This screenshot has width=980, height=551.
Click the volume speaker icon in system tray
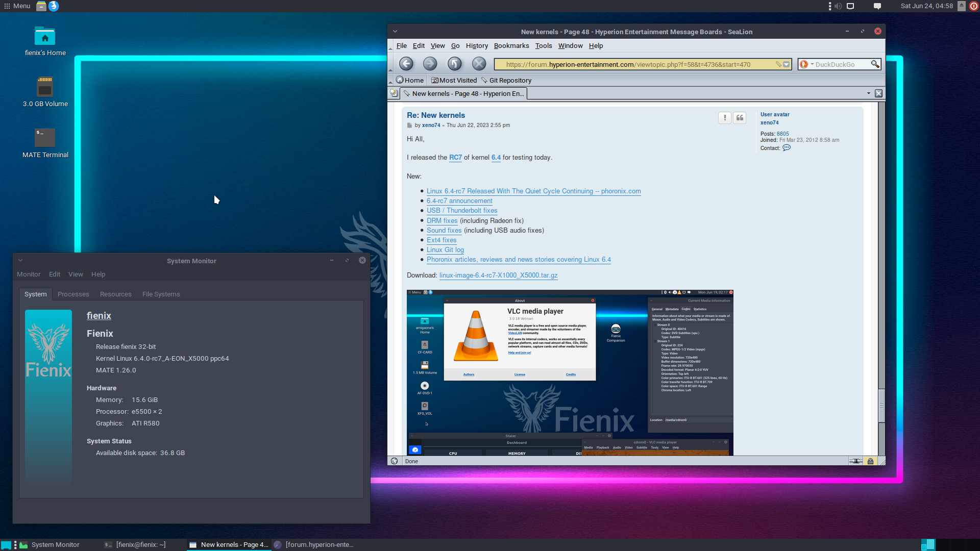pos(838,6)
